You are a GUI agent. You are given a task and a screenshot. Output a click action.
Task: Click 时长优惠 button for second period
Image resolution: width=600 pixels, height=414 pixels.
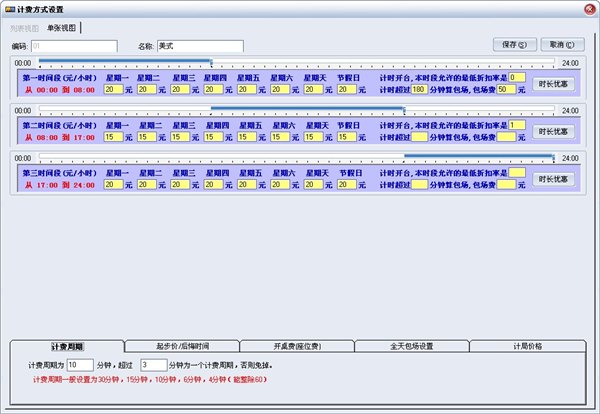point(553,132)
